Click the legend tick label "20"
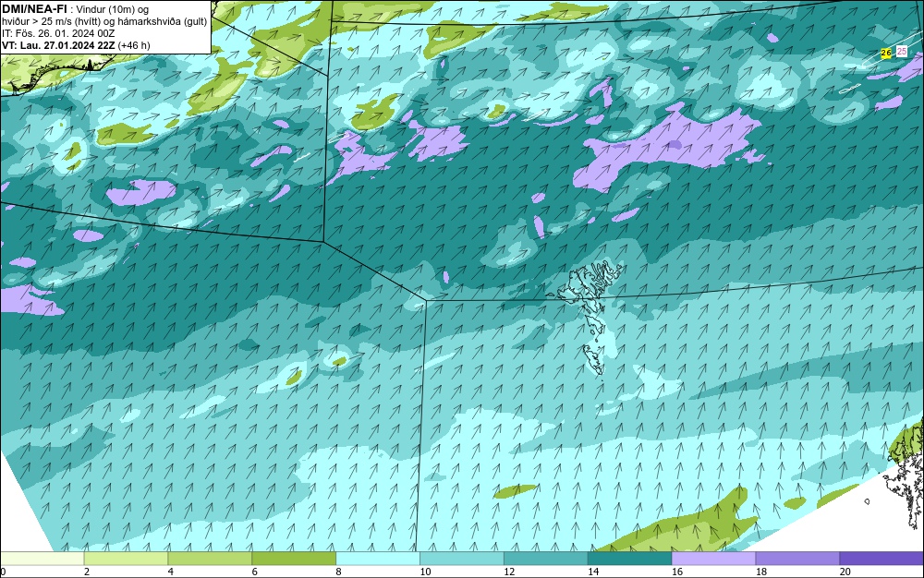Screen dimensions: 924x578 pyautogui.click(x=845, y=572)
